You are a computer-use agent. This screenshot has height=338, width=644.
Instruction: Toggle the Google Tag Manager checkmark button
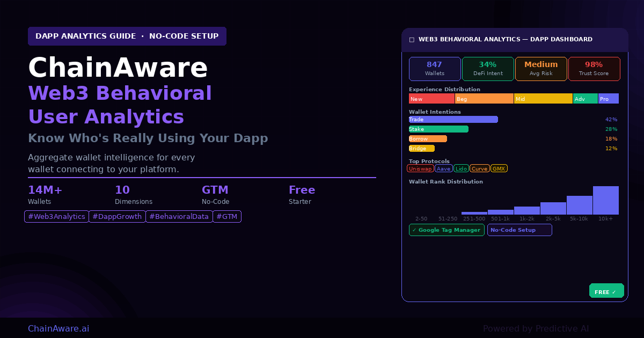pyautogui.click(x=447, y=230)
